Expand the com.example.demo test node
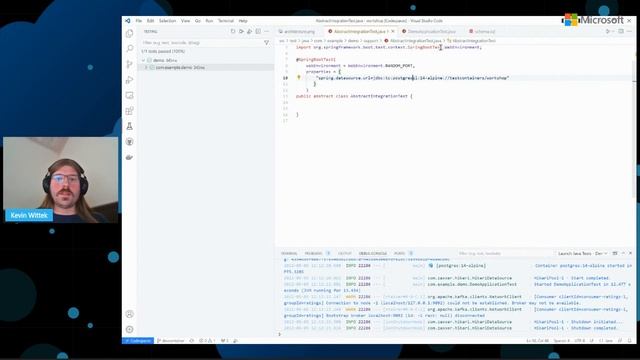The width and height of the screenshot is (640, 360). tap(146, 67)
